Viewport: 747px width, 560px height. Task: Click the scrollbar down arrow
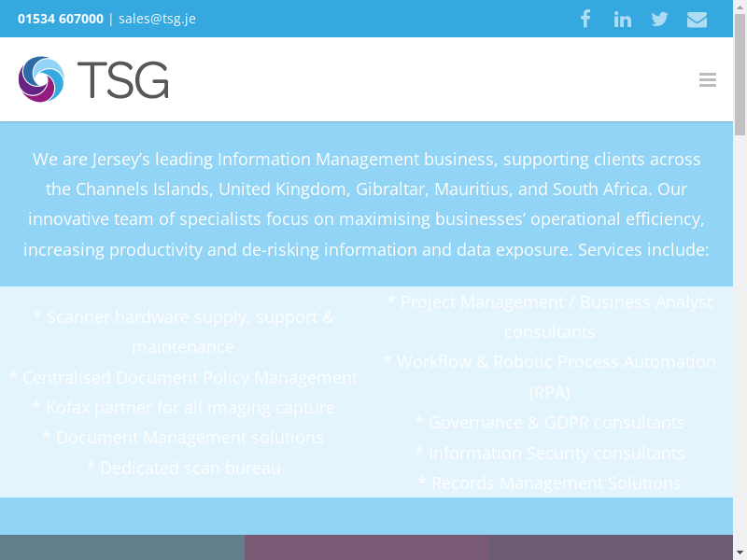tap(740, 553)
